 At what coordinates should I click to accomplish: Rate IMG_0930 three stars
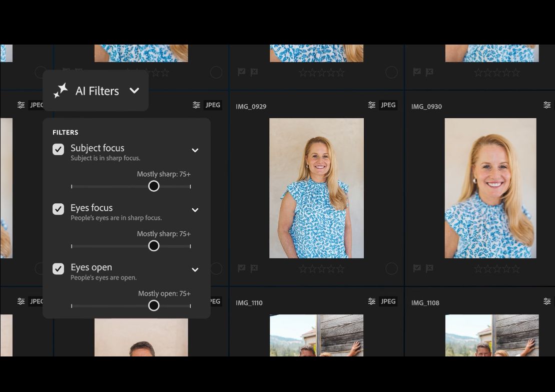[497, 269]
